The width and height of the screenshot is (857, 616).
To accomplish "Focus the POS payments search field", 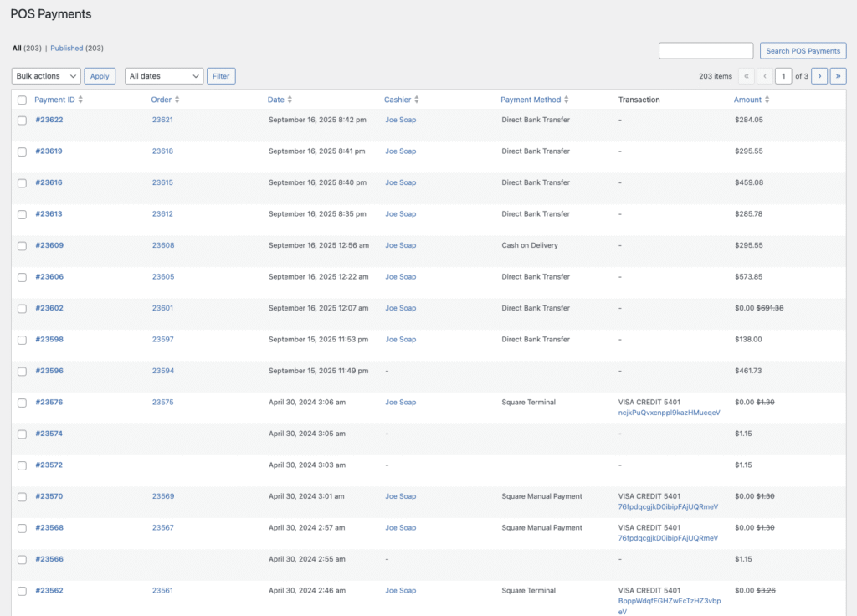I will click(x=706, y=51).
